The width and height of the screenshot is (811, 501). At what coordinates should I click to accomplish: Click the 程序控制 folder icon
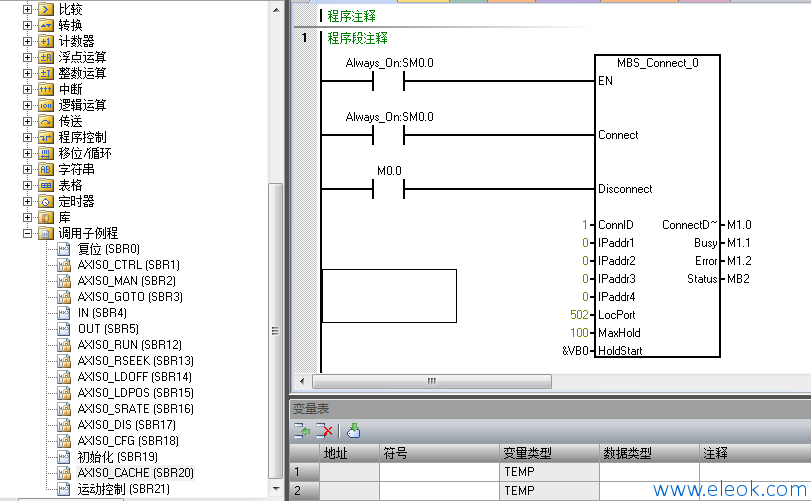point(46,138)
